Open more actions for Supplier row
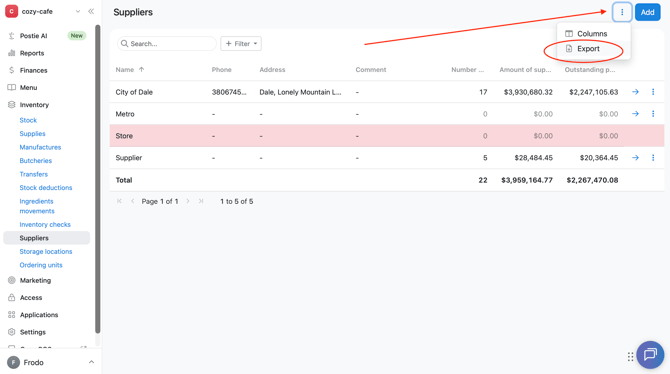The image size is (670, 374). (x=653, y=158)
